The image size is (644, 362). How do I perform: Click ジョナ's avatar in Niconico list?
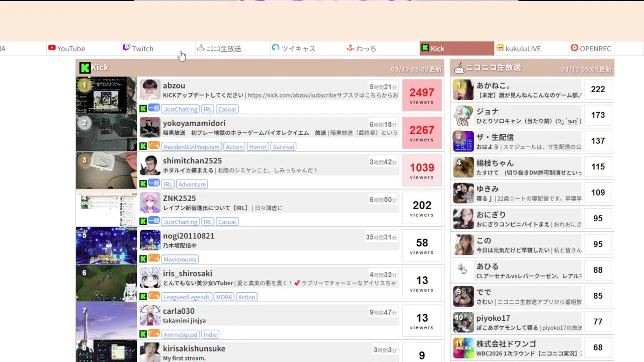tap(463, 115)
